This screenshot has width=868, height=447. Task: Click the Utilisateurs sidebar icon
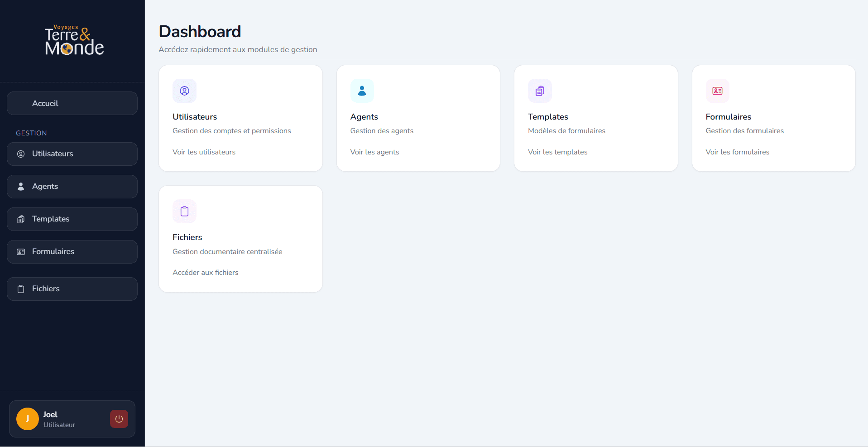point(21,154)
